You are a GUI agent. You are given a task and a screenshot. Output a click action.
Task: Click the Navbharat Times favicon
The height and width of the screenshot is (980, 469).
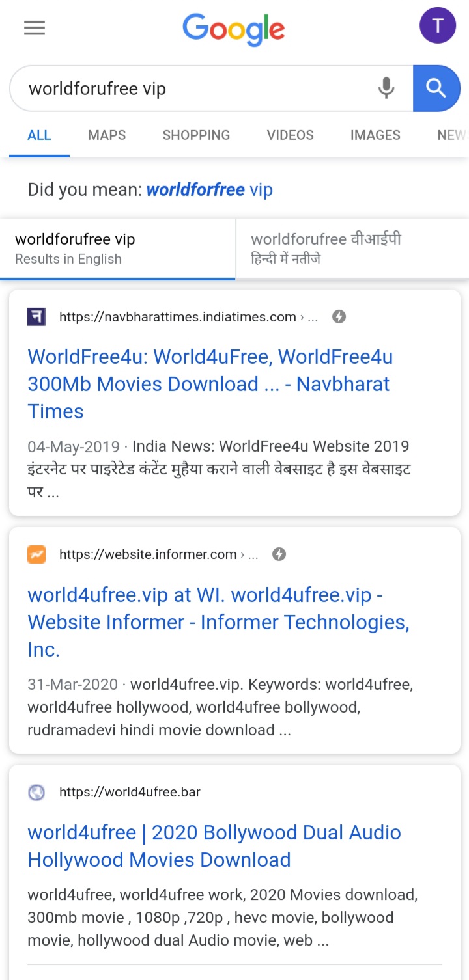point(36,317)
